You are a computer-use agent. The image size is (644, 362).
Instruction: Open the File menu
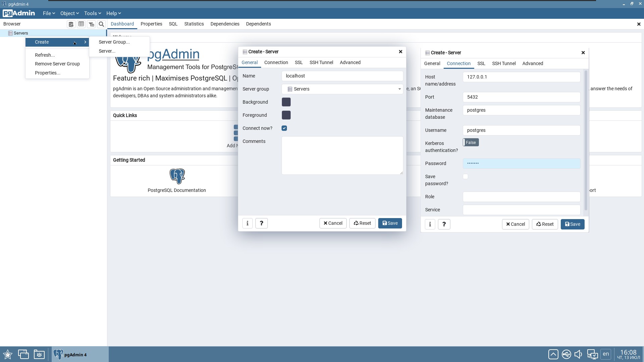click(x=49, y=13)
